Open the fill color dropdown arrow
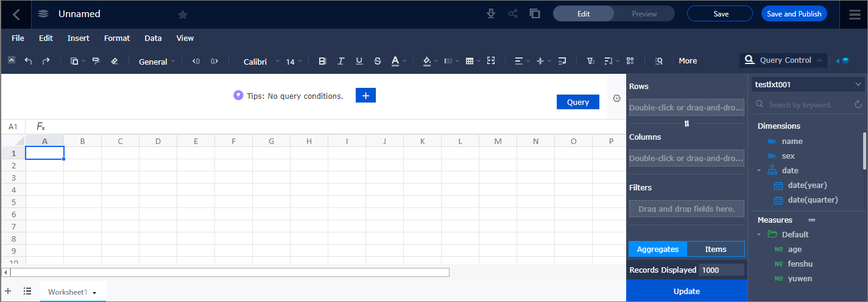The height and width of the screenshot is (302, 868). tap(436, 62)
